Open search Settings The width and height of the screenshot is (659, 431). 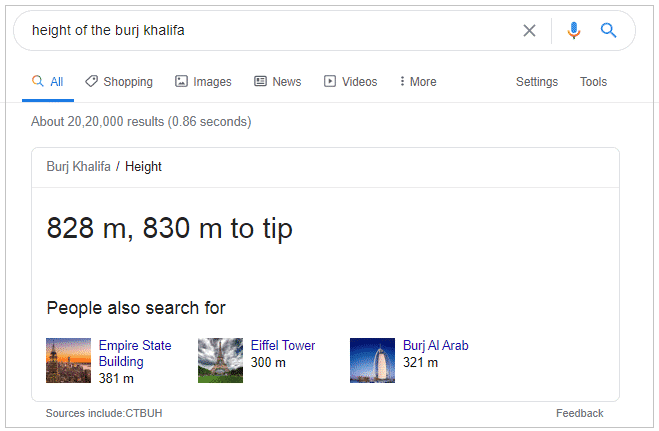537,82
